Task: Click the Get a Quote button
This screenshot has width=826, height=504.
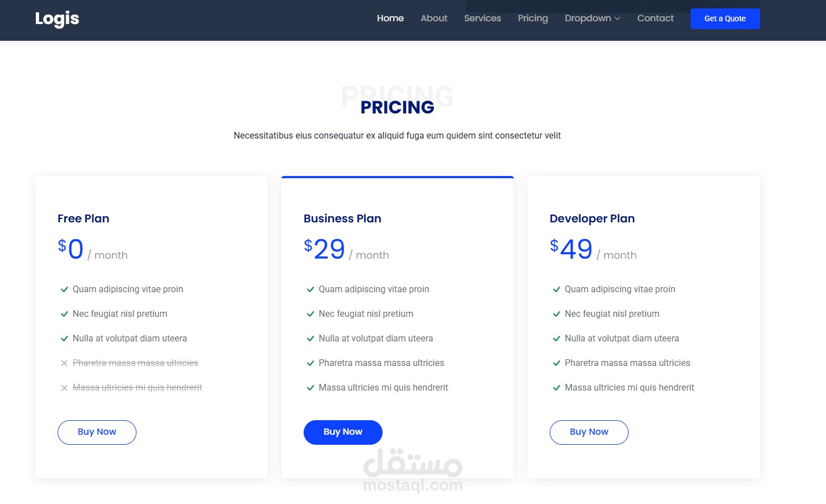Action: click(725, 18)
